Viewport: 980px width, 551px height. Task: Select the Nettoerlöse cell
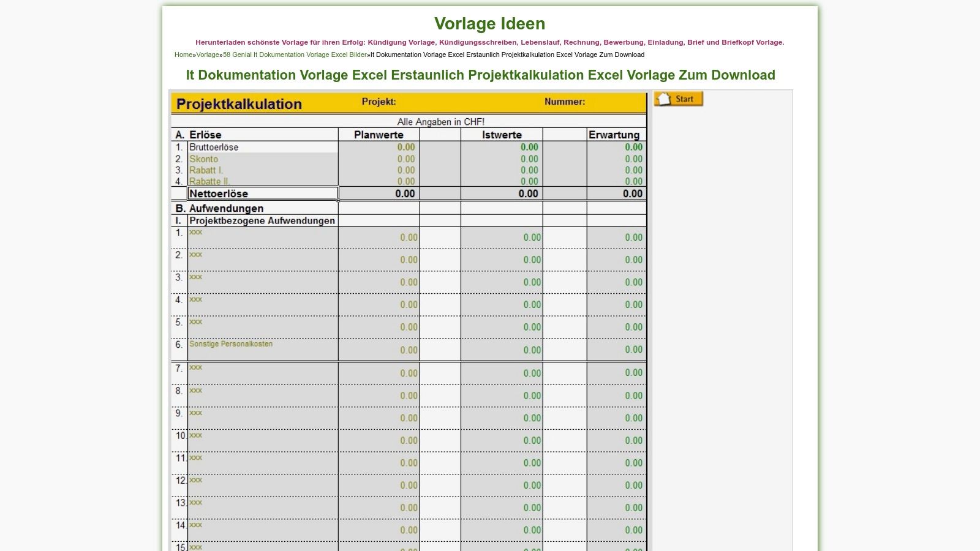(263, 193)
